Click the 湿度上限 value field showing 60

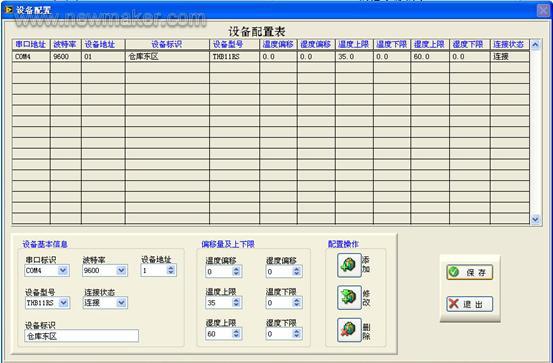pos(219,333)
